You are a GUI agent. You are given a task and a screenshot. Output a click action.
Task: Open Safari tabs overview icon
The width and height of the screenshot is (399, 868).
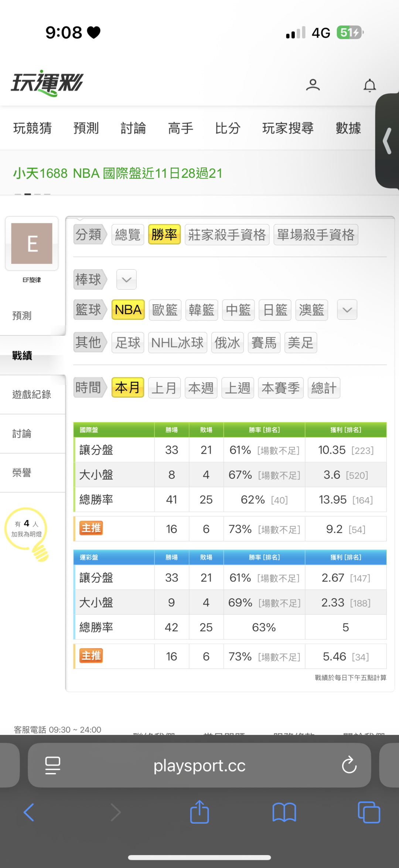tap(369, 812)
